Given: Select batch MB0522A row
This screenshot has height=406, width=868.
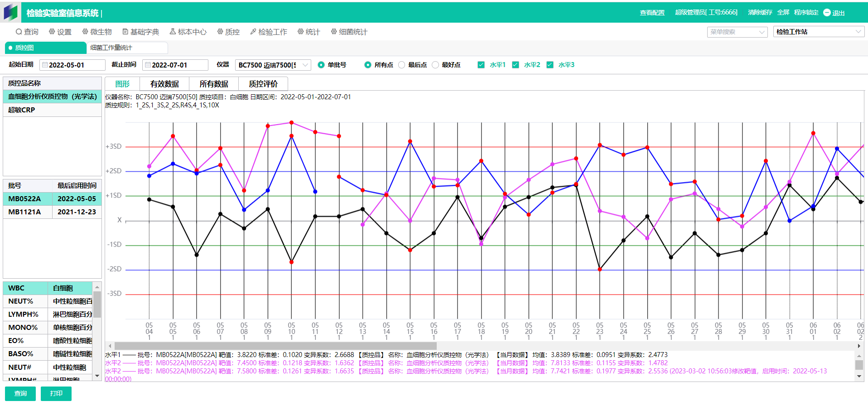Looking at the screenshot, I should click(52, 198).
